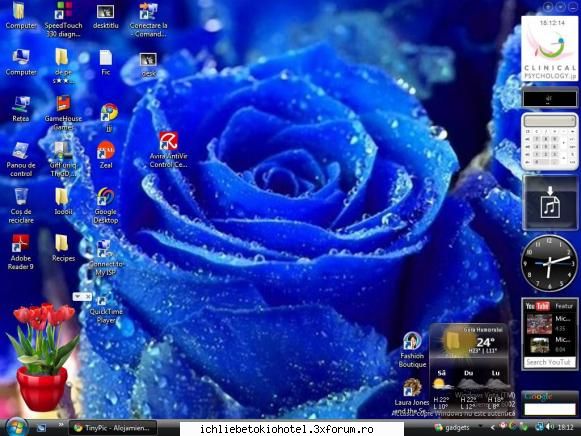Click the 24° current temperature in weather gadget
The image size is (581, 436).
[x=485, y=342]
